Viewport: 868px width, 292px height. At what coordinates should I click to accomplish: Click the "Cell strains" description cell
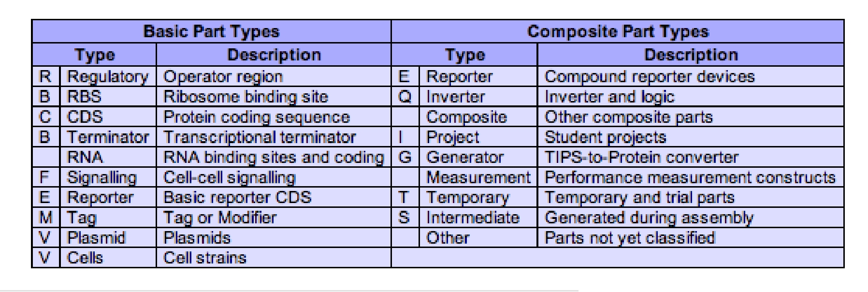pos(205,258)
